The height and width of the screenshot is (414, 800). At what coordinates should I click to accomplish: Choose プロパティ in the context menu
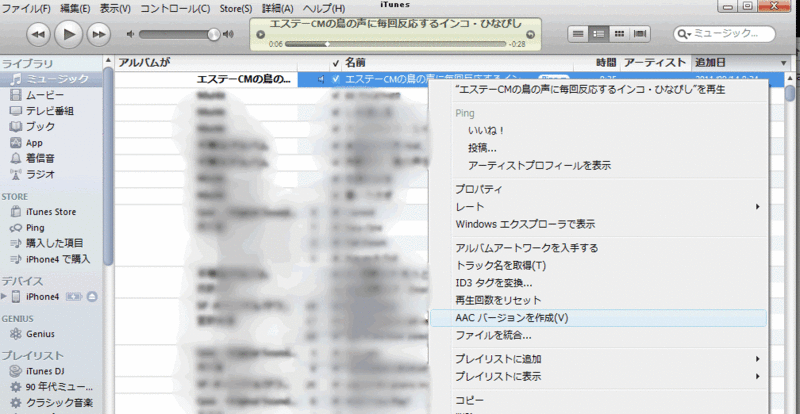click(479, 189)
